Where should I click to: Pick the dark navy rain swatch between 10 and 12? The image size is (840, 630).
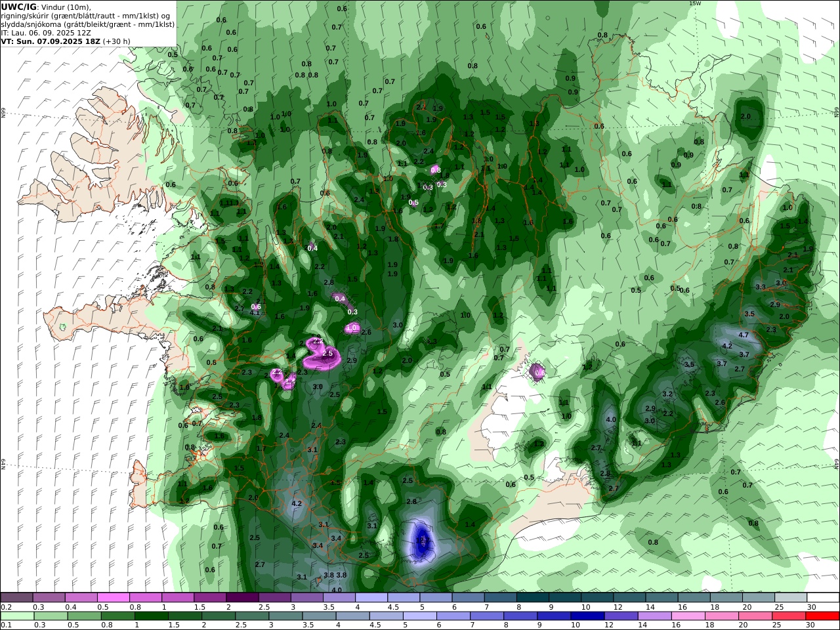point(587,616)
